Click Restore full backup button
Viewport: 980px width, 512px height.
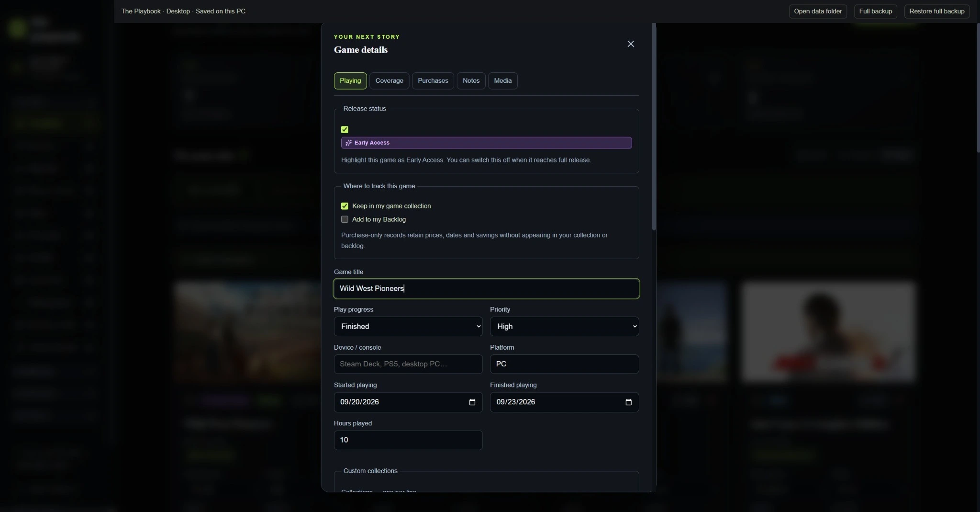936,11
